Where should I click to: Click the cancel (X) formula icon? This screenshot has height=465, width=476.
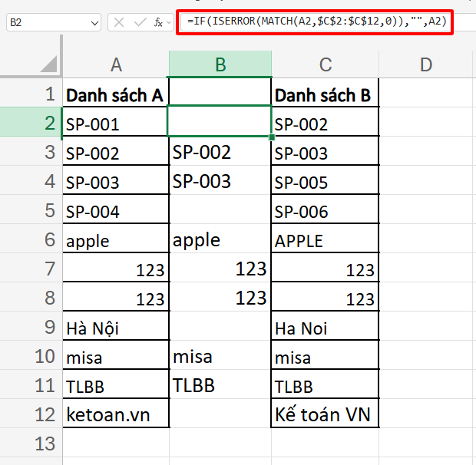119,22
